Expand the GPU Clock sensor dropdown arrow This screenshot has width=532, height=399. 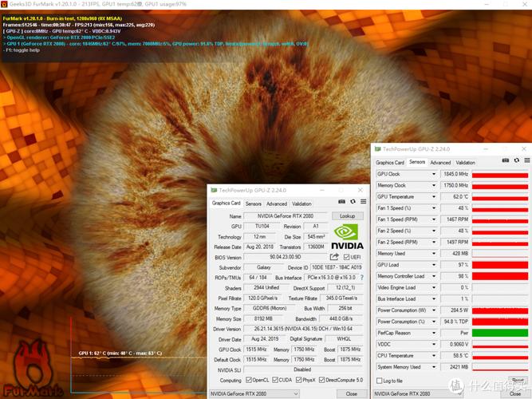click(x=434, y=174)
